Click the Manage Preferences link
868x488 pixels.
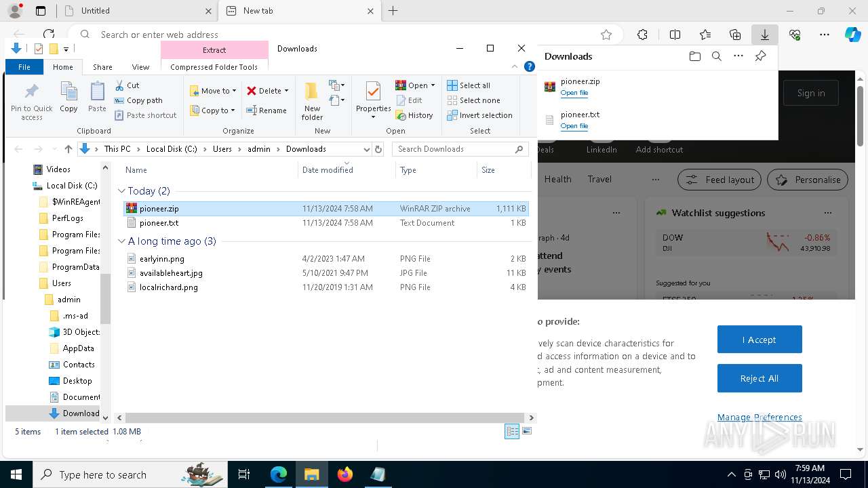coord(759,417)
